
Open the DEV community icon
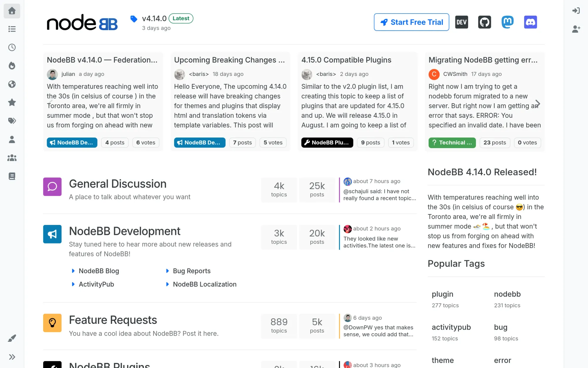pyautogui.click(x=462, y=22)
